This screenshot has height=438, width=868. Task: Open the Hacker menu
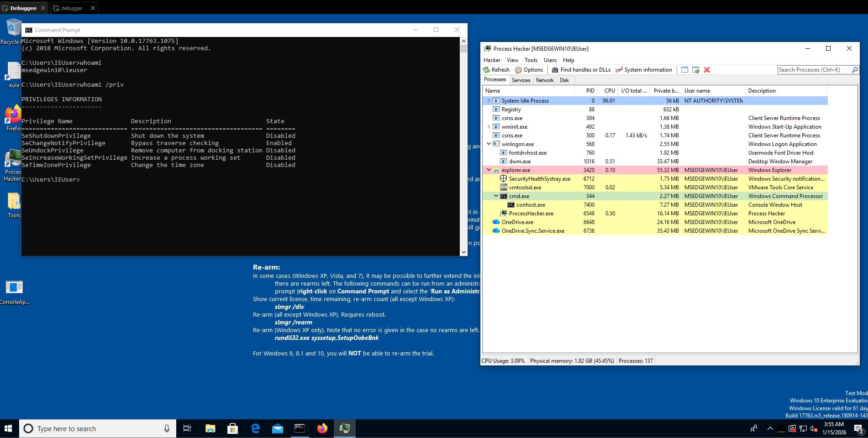(492, 60)
